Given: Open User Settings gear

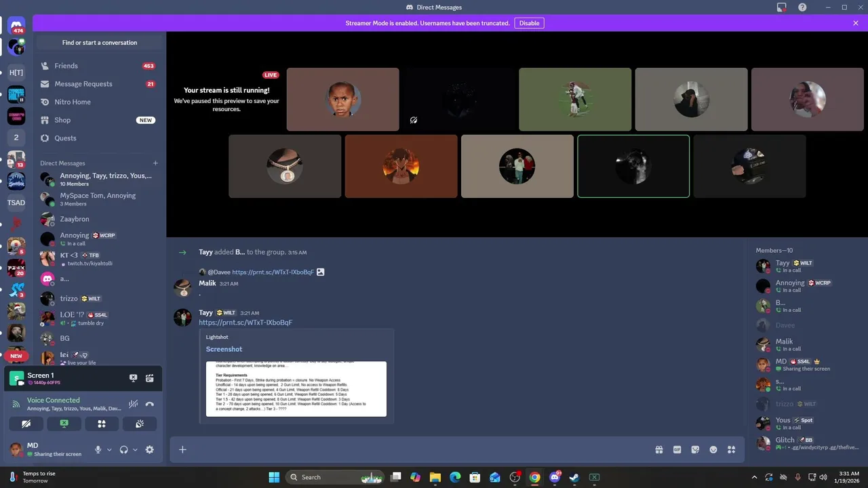Looking at the screenshot, I should [150, 449].
